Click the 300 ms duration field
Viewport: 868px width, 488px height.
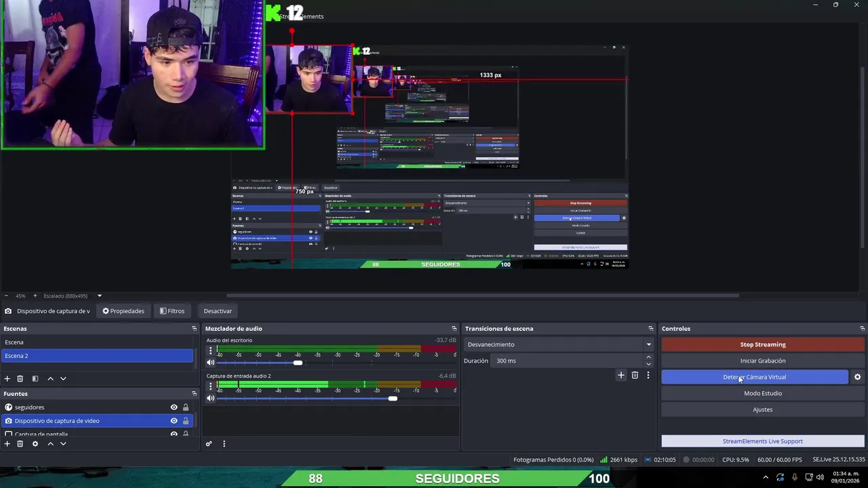click(566, 361)
